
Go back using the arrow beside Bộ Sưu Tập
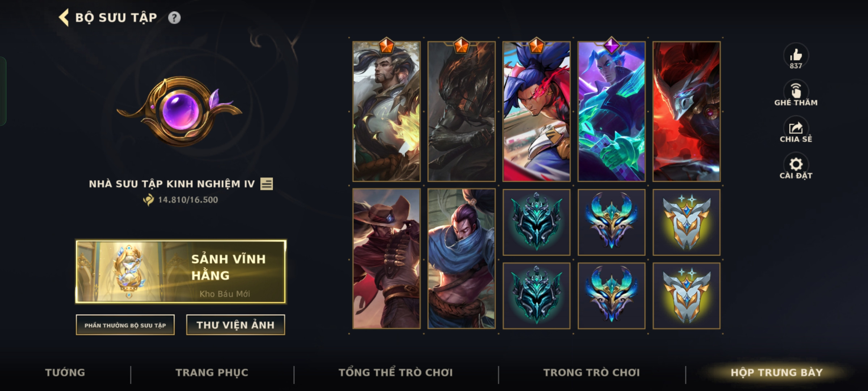(64, 18)
